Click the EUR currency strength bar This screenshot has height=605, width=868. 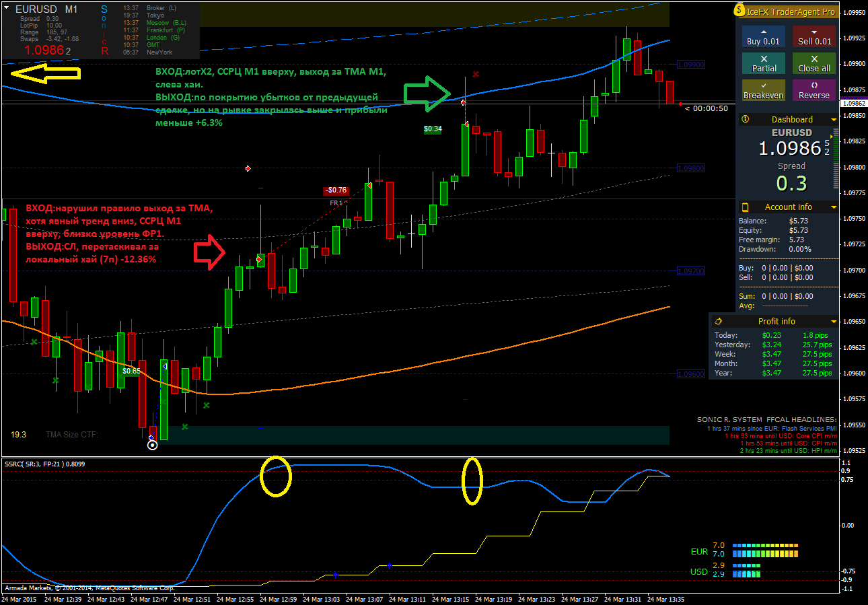pos(766,550)
